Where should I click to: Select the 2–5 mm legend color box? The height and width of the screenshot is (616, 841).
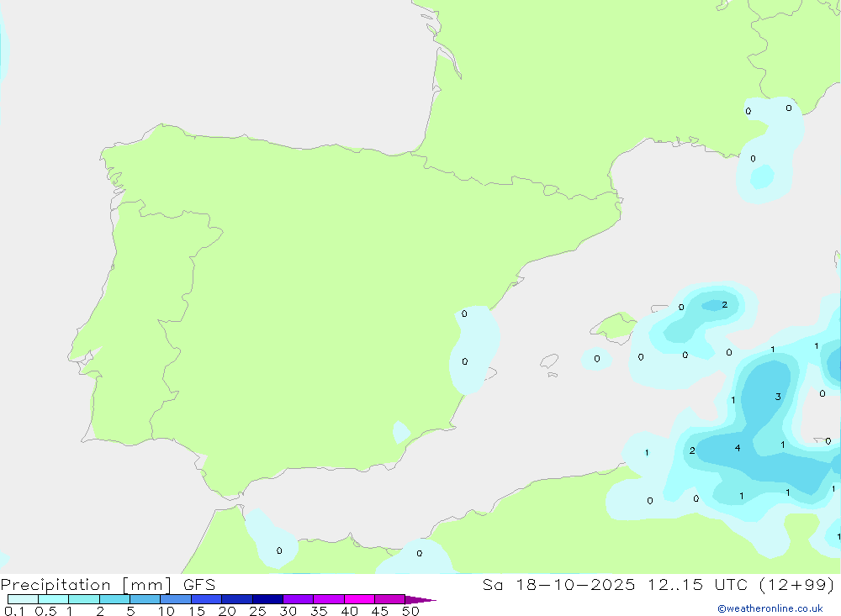coord(114,599)
